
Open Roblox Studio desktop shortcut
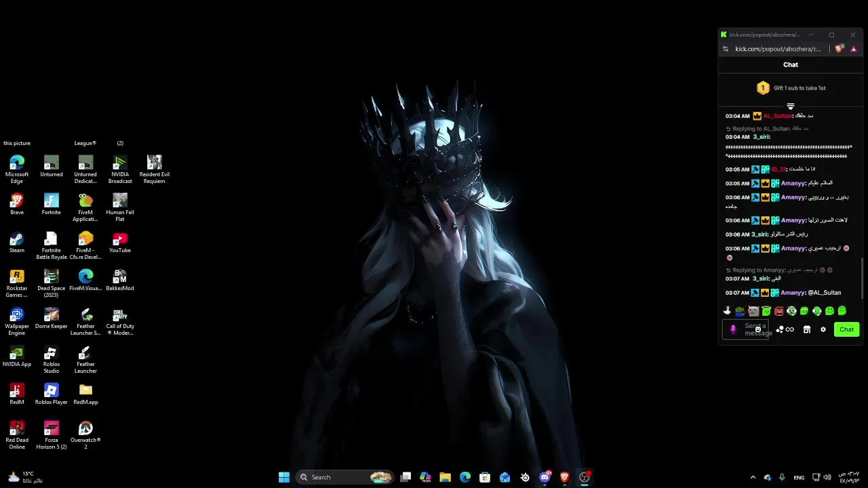52,359
